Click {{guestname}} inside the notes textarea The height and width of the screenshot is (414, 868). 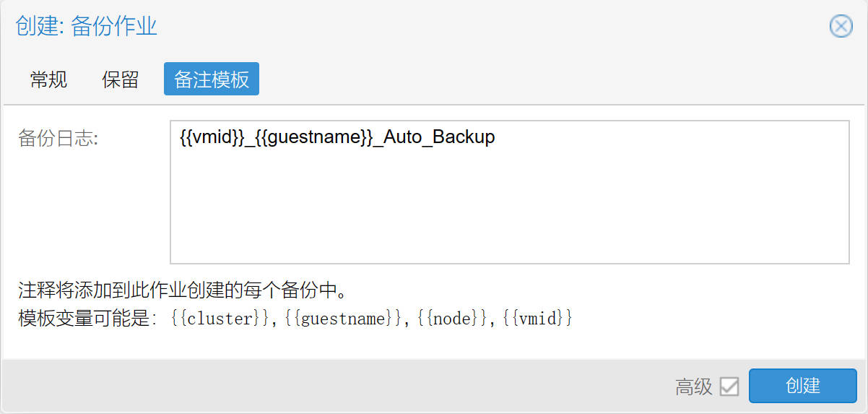click(x=313, y=137)
